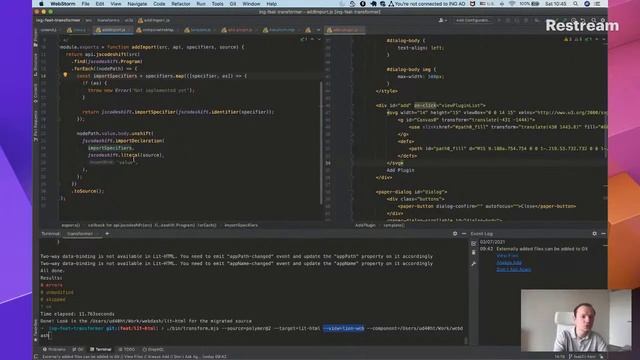Click exports() in editor breadcrumb

pos(71,225)
